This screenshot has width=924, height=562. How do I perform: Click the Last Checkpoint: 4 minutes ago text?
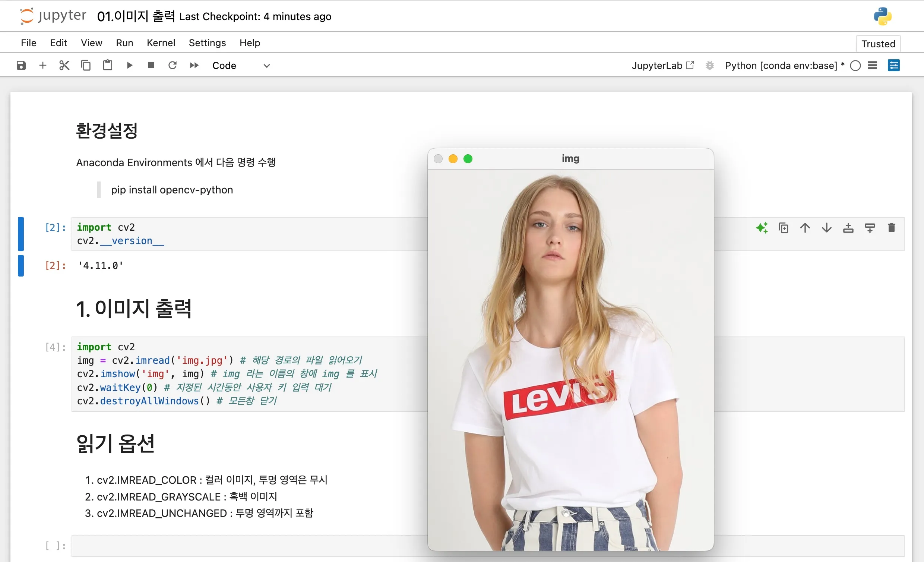(255, 16)
